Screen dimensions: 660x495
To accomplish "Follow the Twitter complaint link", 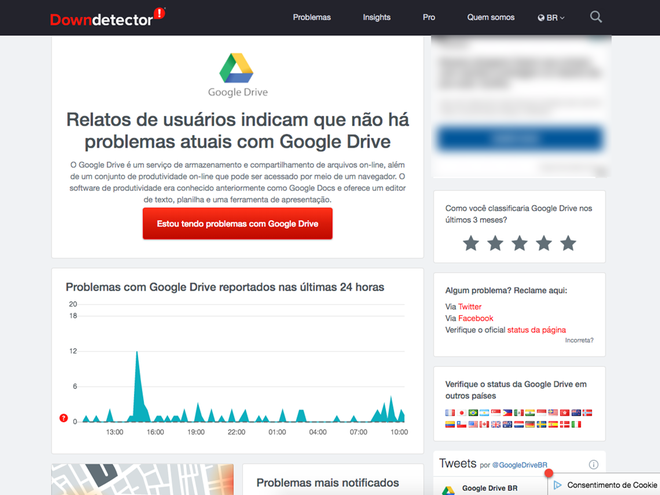I will [470, 306].
